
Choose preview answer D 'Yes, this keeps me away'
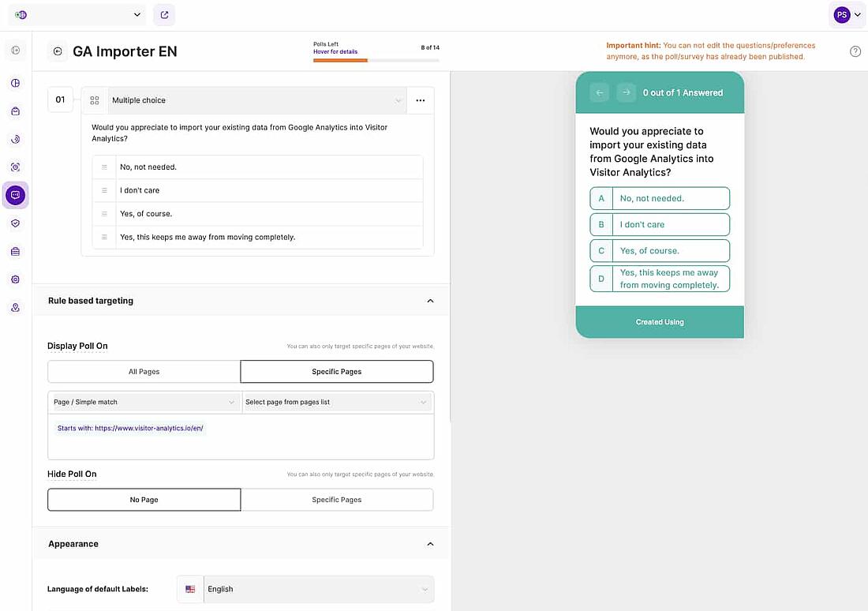click(660, 279)
